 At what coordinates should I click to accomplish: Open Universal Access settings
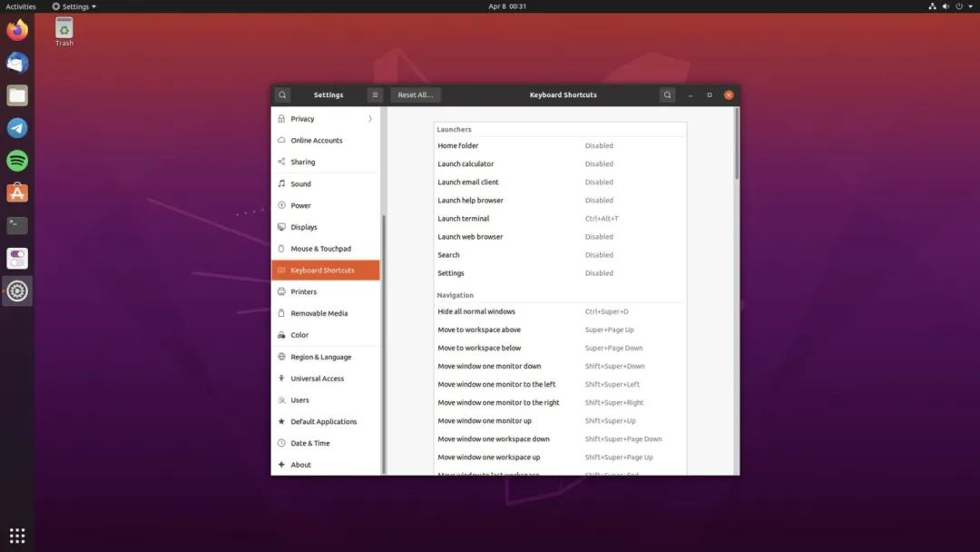[x=326, y=379]
